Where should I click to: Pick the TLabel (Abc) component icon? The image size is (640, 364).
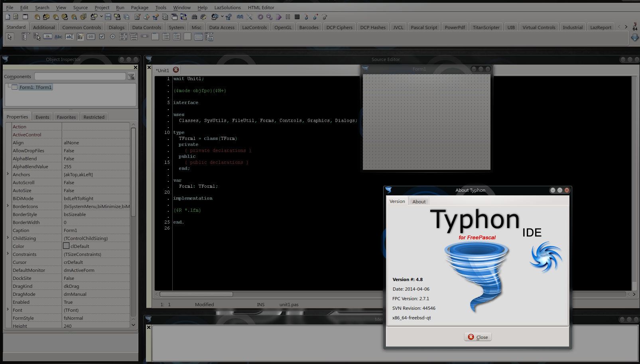58,37
